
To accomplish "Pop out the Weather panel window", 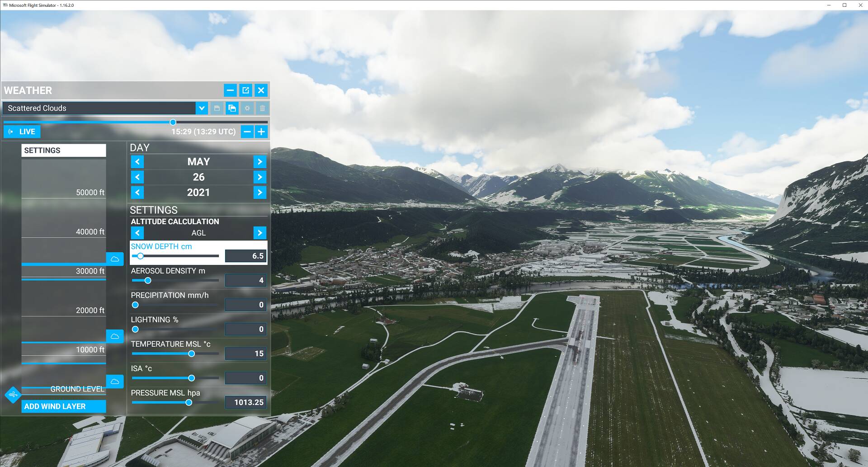I will coord(245,90).
